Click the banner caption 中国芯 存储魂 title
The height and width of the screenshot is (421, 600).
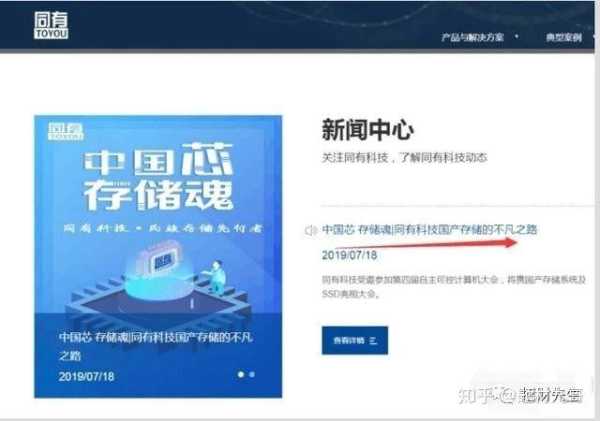(155, 346)
